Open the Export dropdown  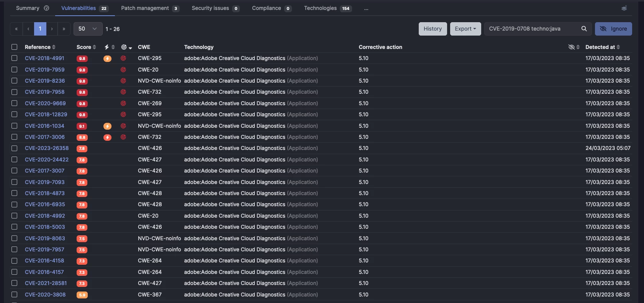pyautogui.click(x=465, y=29)
